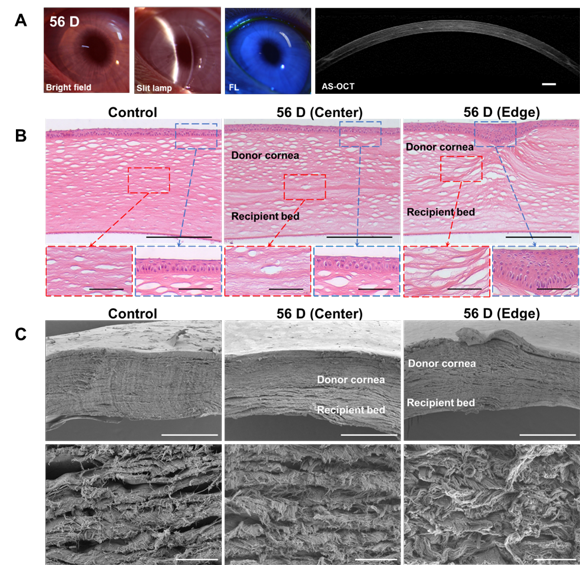Select the Control SEM cross-section image
The width and height of the screenshot is (580, 565).
(134, 380)
